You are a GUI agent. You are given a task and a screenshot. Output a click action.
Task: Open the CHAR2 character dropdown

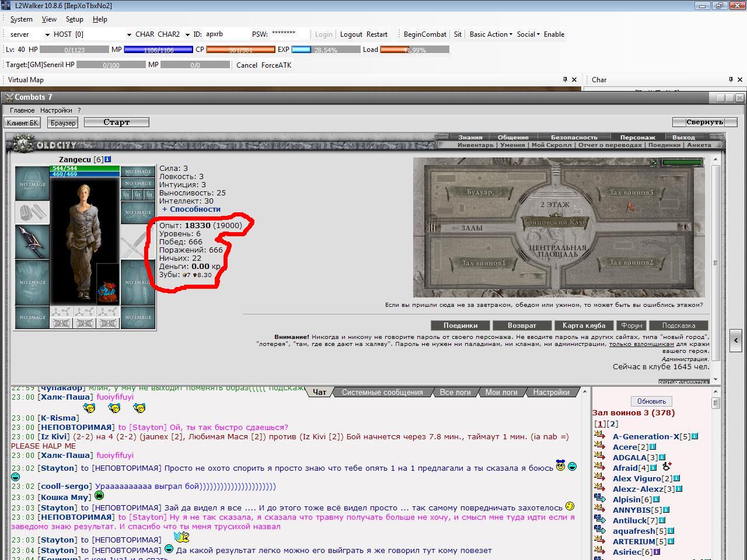click(x=187, y=34)
